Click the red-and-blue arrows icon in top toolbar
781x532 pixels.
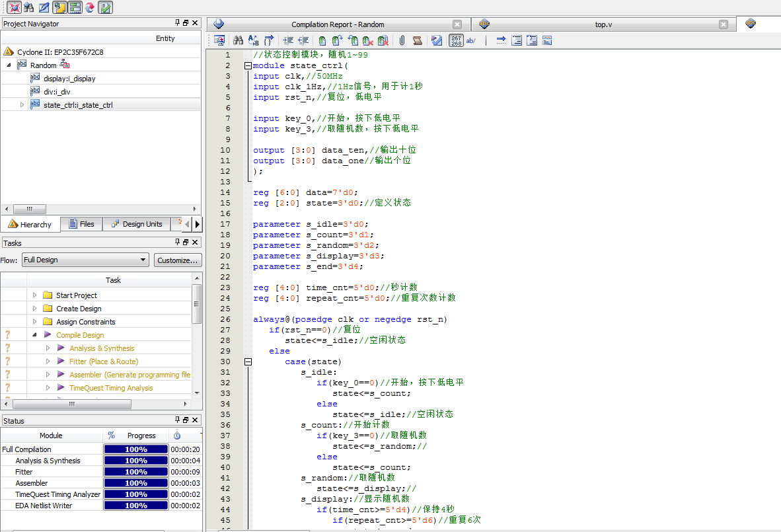[89, 8]
